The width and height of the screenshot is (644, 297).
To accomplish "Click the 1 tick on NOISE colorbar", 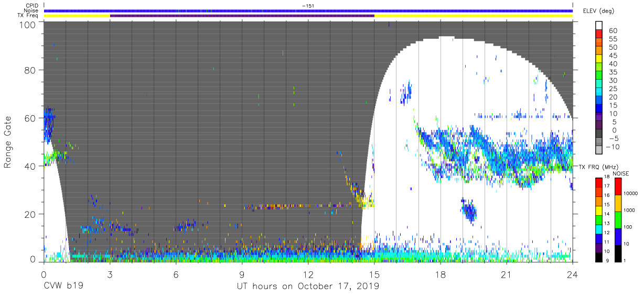I will pos(624,261).
